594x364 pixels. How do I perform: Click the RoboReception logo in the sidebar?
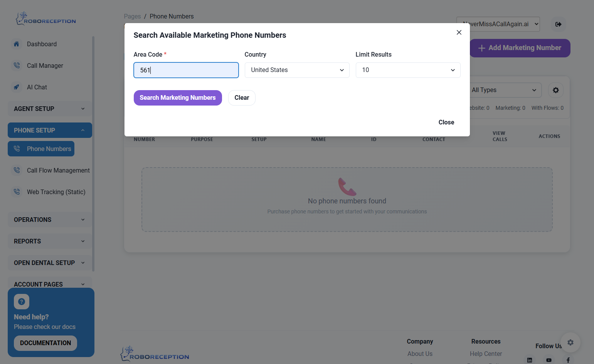tap(45, 18)
